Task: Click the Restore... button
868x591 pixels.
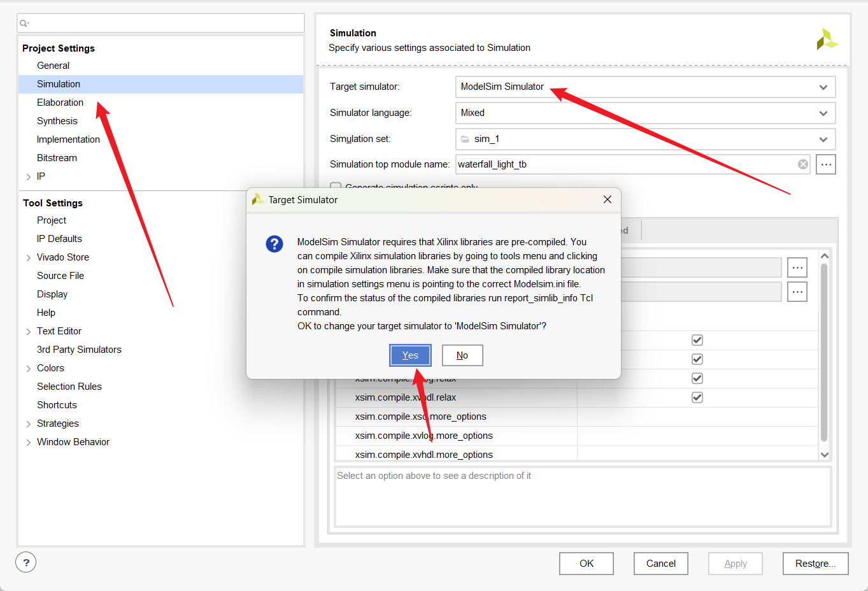Action: 816,564
